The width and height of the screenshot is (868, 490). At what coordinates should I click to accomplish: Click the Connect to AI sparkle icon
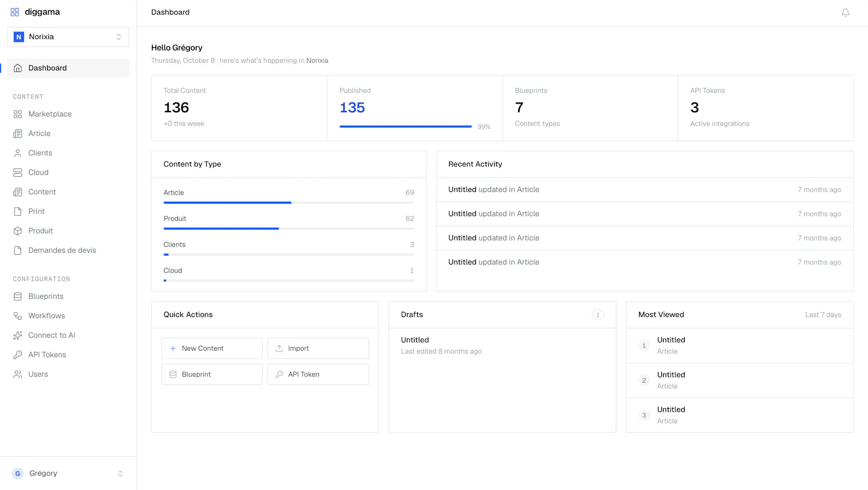(x=18, y=336)
